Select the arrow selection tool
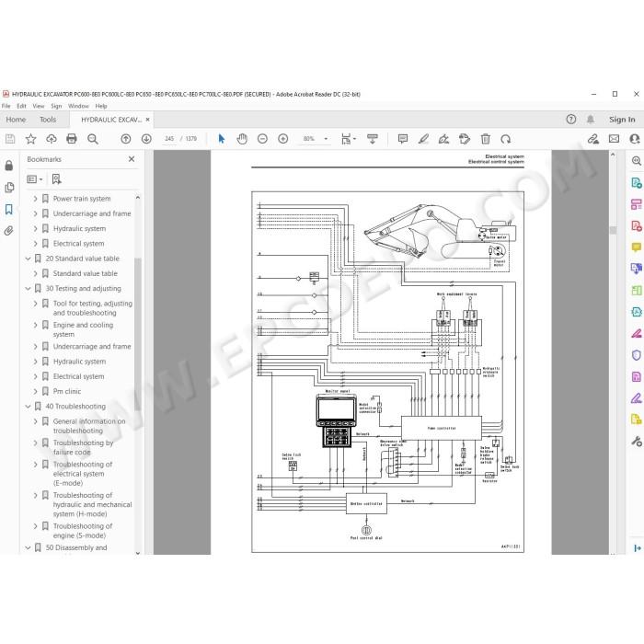Viewport: 644px width, 644px height. pyautogui.click(x=222, y=139)
